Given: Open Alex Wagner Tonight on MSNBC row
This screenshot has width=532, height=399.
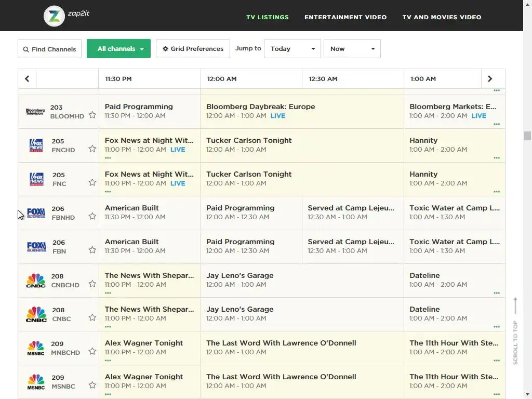Looking at the screenshot, I should (x=150, y=382).
